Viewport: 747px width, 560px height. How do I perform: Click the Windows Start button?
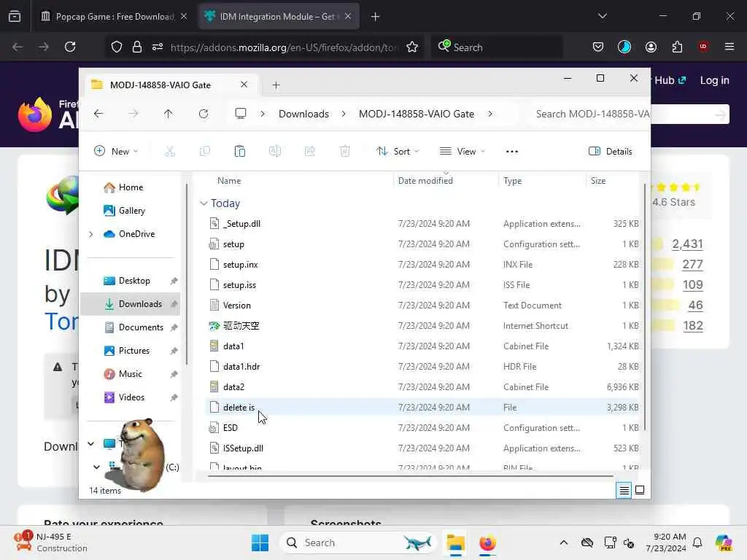(x=260, y=542)
